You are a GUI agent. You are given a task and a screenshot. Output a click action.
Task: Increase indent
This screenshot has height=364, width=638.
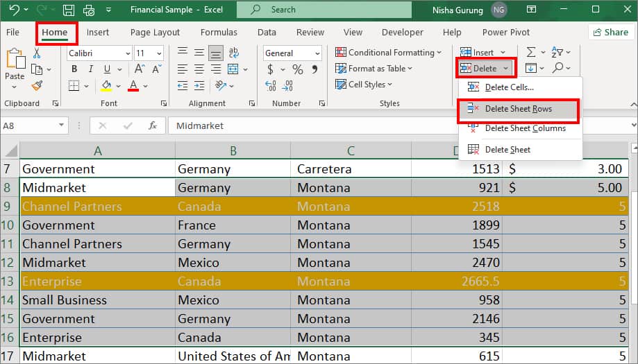pyautogui.click(x=199, y=86)
